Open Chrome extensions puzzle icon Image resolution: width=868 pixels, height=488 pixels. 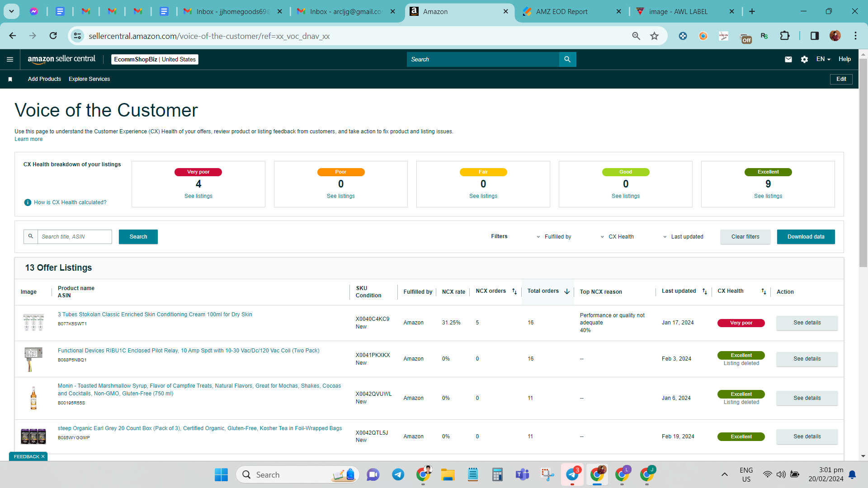point(785,36)
